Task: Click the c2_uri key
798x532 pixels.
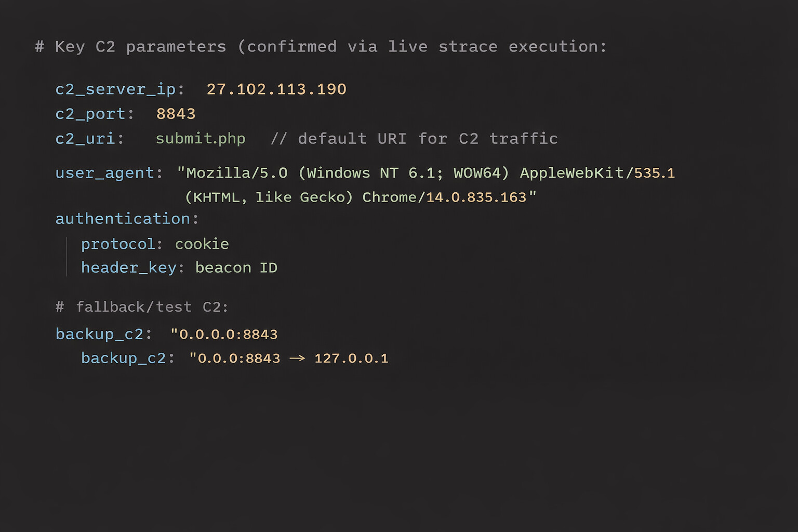Action: (85, 139)
